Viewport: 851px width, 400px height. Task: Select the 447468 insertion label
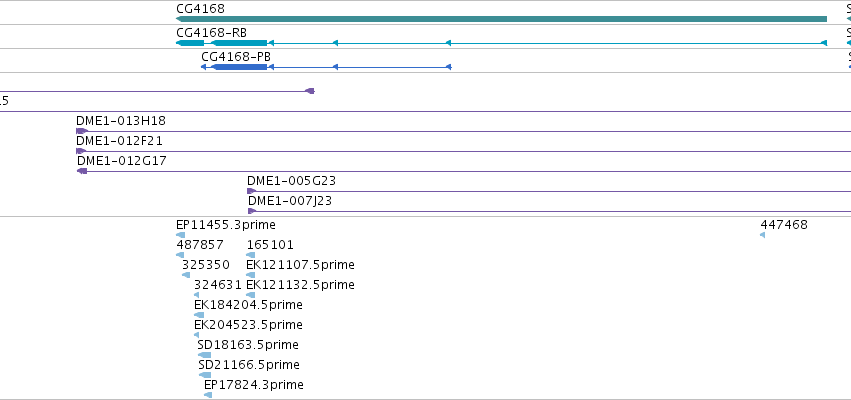(x=784, y=225)
